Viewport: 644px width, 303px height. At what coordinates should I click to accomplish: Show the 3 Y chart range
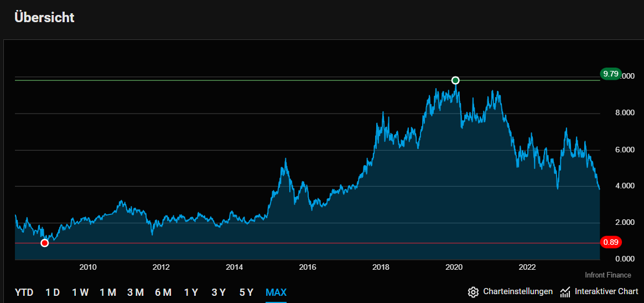[x=219, y=292]
